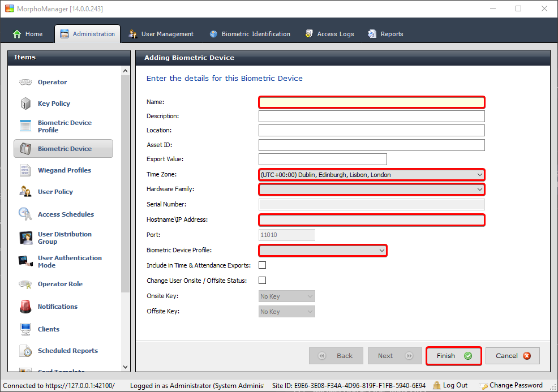Click the User Authentication Mode icon
Screen dimensions: 558x392
[x=25, y=261]
